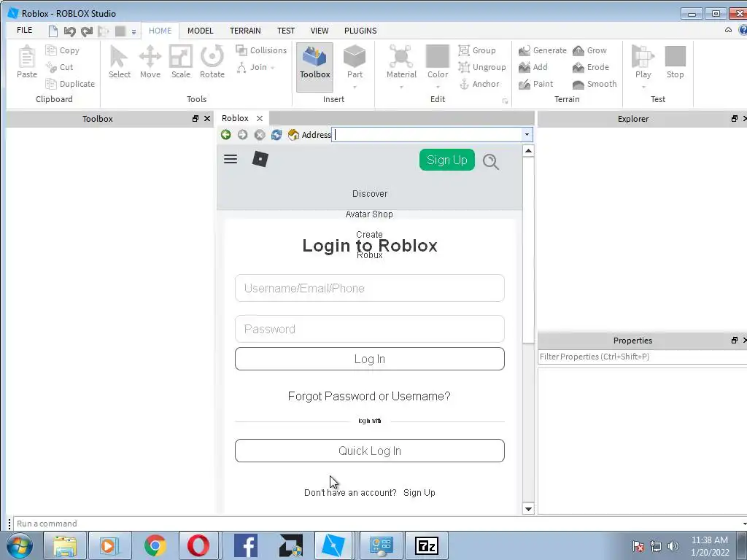747x560 pixels.
Task: Switch to the PLUGINS ribbon tab
Action: [360, 31]
